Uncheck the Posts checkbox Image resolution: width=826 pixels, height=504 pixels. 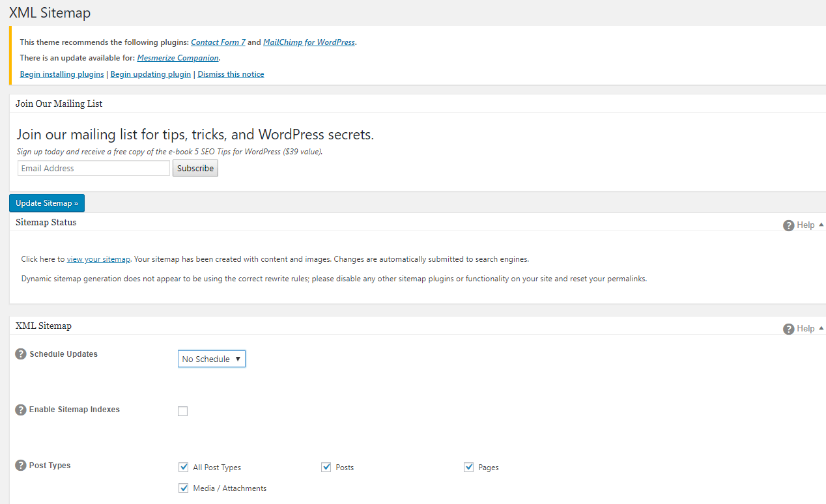click(x=326, y=467)
